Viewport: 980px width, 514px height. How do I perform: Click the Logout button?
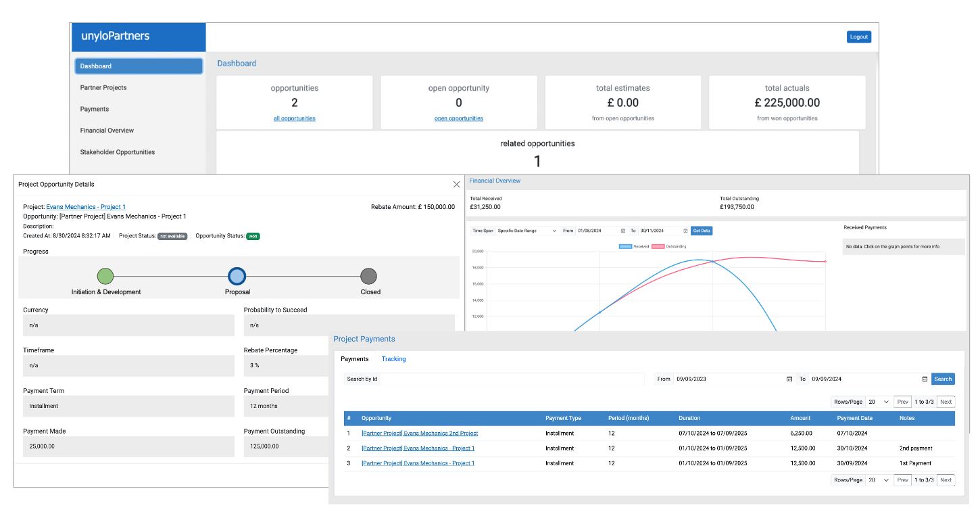pyautogui.click(x=859, y=37)
